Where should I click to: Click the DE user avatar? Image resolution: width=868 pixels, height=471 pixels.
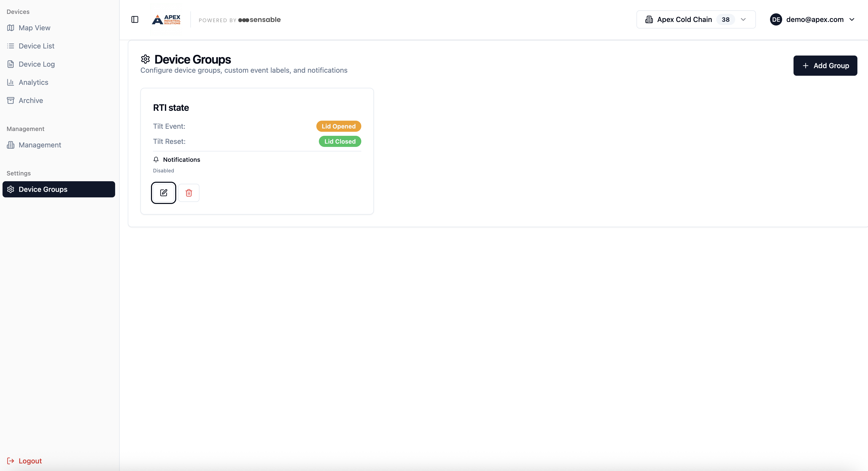(x=776, y=19)
